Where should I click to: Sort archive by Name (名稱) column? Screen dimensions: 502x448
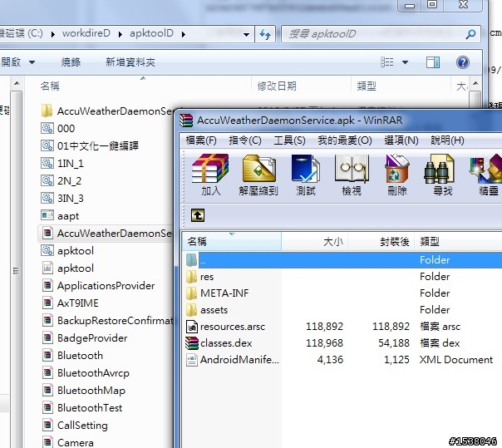[232, 241]
